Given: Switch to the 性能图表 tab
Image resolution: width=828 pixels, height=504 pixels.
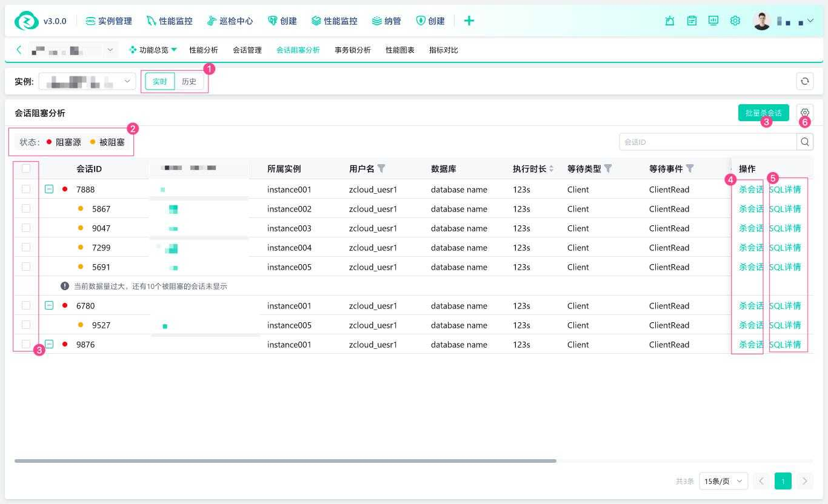Looking at the screenshot, I should coord(400,50).
